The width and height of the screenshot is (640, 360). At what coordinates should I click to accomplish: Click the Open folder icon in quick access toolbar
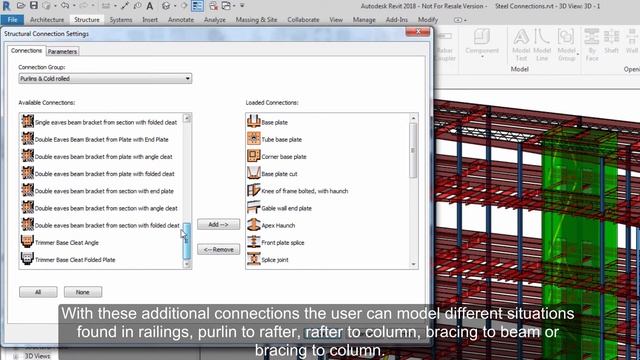[21, 6]
